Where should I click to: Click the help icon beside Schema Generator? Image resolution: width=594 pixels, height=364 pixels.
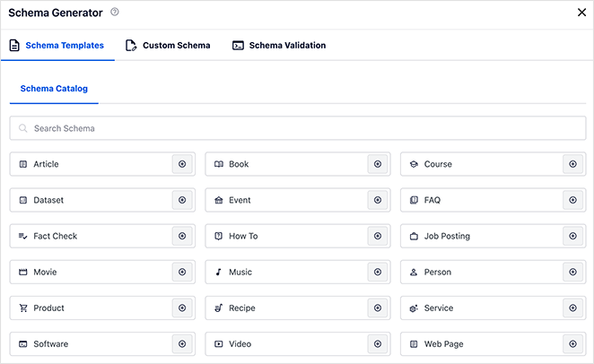tap(115, 13)
